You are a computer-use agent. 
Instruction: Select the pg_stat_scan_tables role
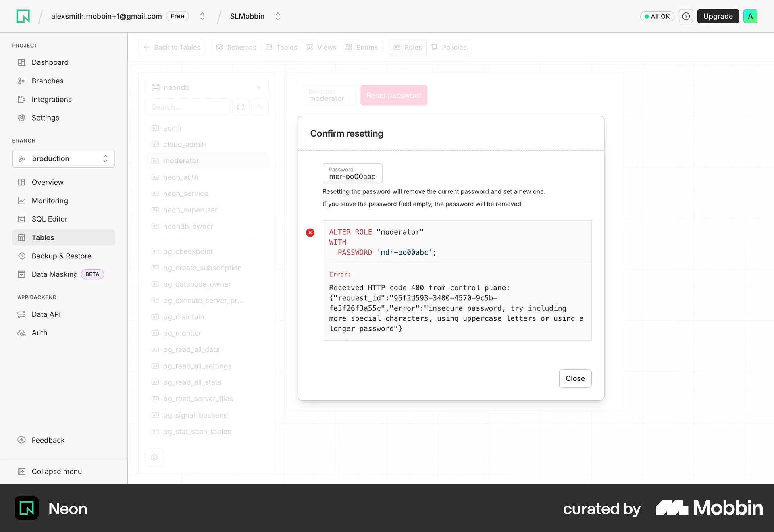206,432
